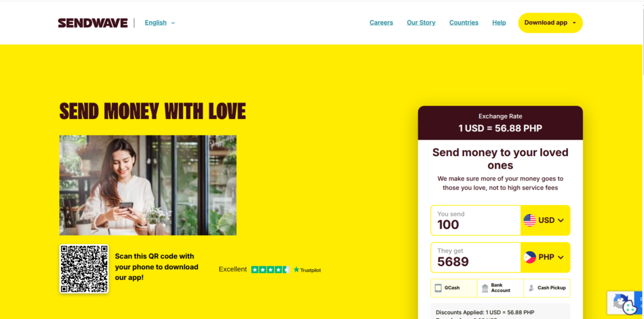Expand the PHP currency selector
Viewport: 644px width, 319px height.
(545, 257)
